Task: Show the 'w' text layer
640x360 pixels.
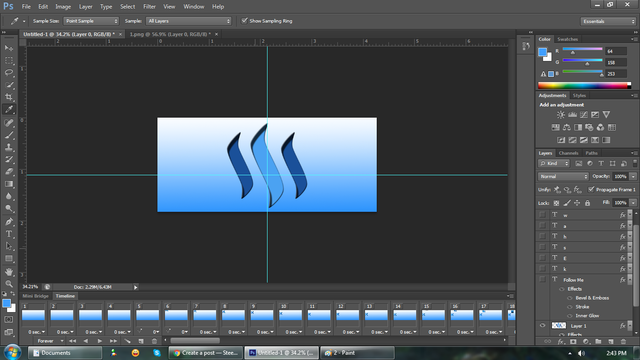Action: (x=542, y=215)
